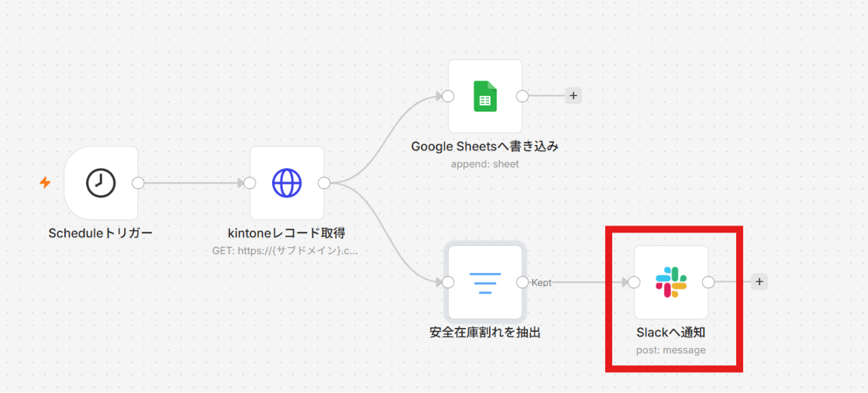The image size is (868, 393).
Task: Click the 安全在庫割れを抽出 label
Action: click(485, 333)
